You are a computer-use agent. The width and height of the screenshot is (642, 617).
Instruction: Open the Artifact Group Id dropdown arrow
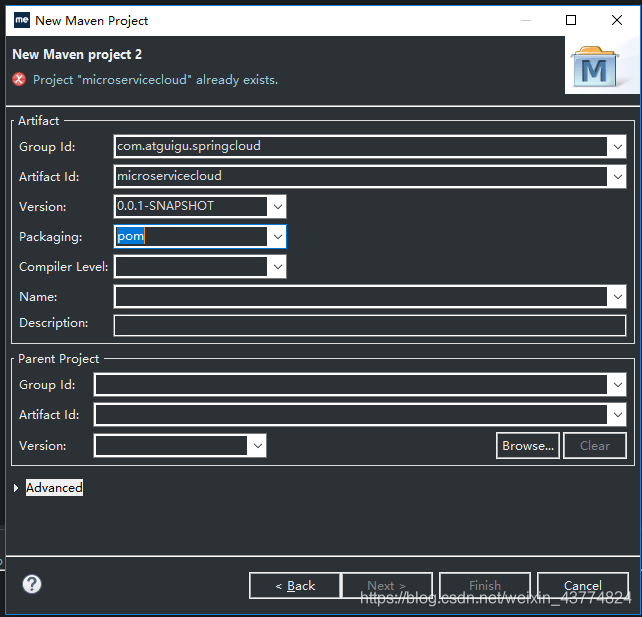pos(617,147)
